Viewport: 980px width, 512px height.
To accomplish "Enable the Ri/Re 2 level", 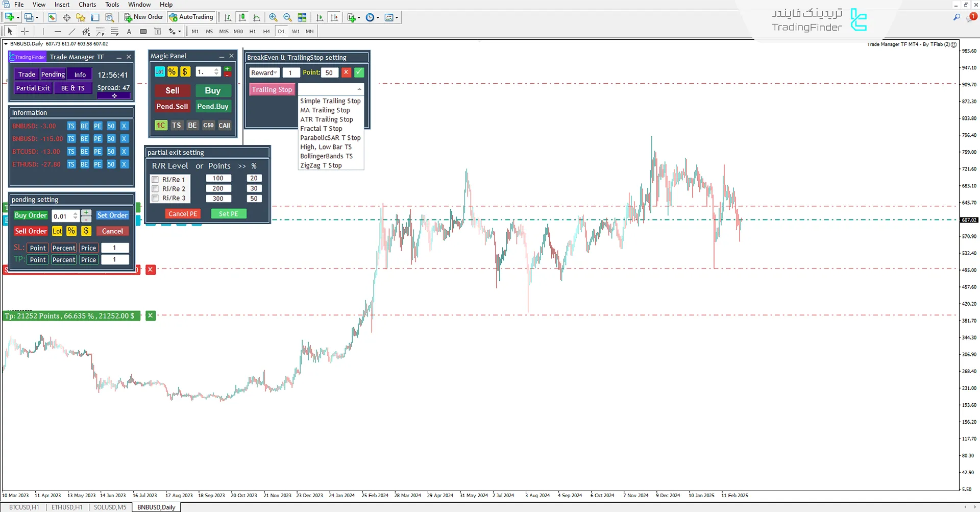I will click(x=155, y=188).
